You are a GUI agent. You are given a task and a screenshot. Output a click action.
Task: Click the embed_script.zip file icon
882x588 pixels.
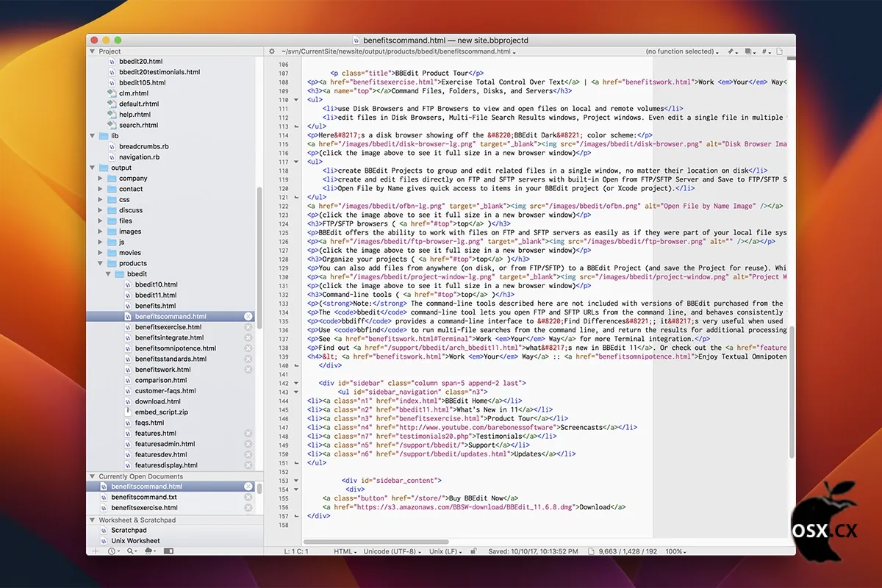click(127, 412)
